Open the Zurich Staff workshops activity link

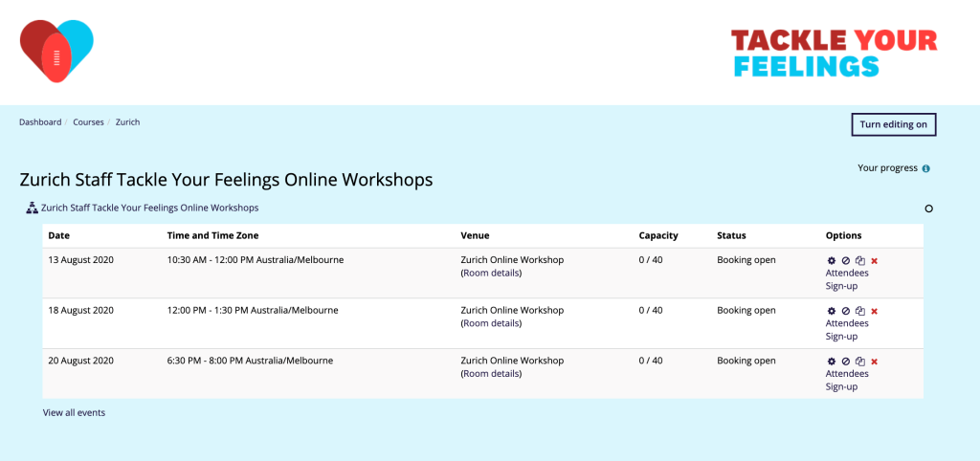click(149, 208)
